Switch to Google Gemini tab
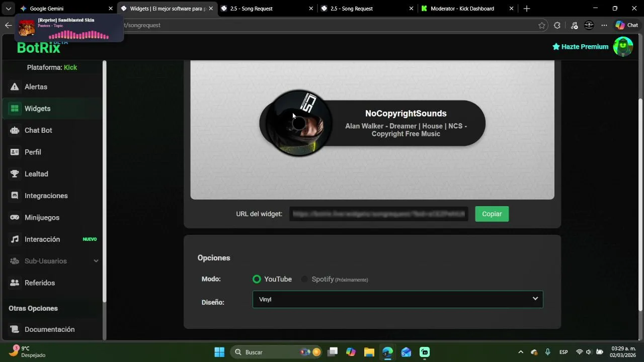644x362 pixels. pyautogui.click(x=66, y=9)
